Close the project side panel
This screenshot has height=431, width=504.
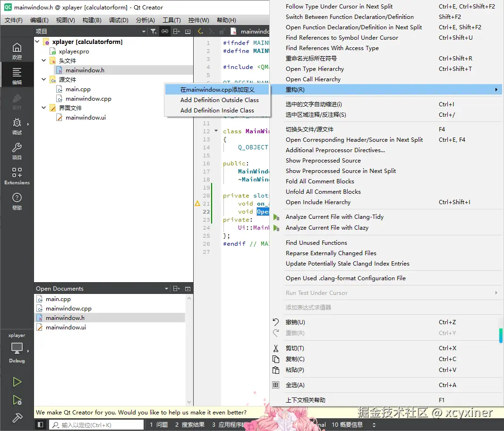[188, 31]
